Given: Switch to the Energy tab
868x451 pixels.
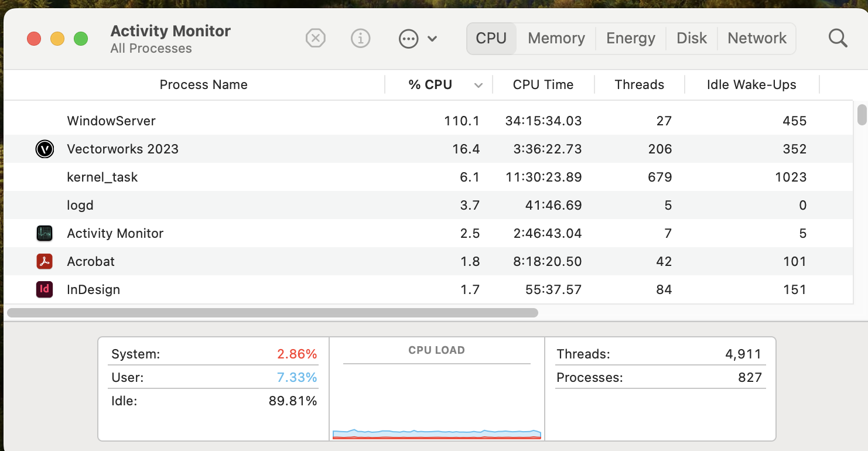Looking at the screenshot, I should click(x=630, y=39).
